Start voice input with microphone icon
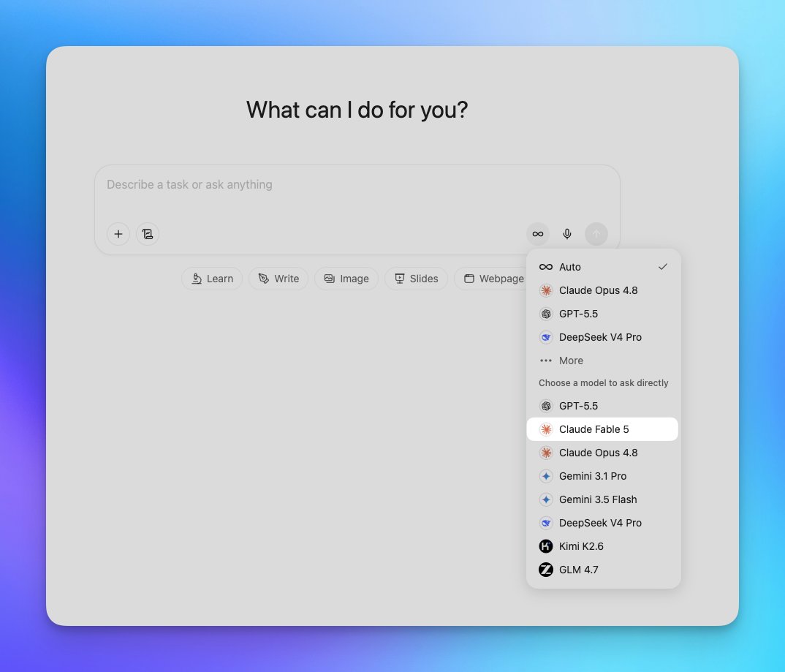Viewport: 785px width, 672px height. (566, 234)
